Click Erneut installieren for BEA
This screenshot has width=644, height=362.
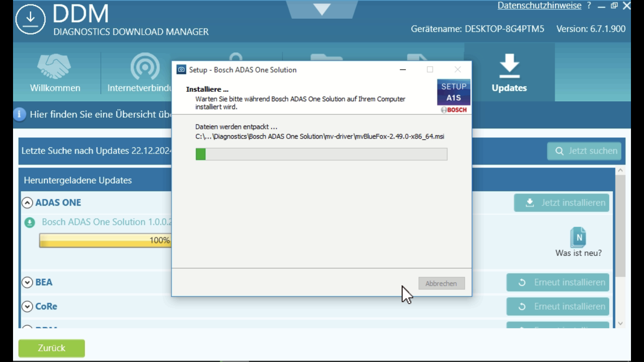558,282
